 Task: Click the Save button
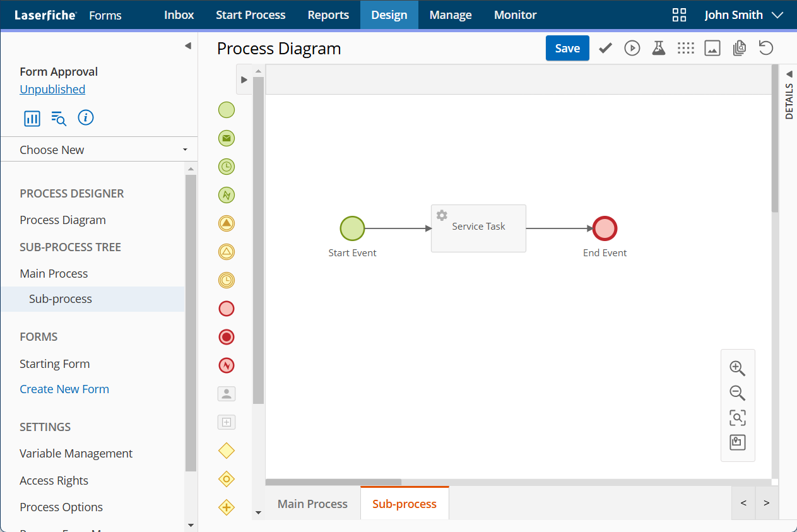567,49
